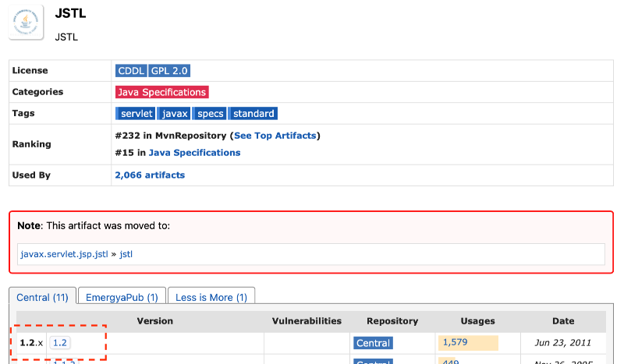Screen dimensions: 624x364
Task: Go to javax.servlet.jsp.jstl group link
Action: coord(64,254)
